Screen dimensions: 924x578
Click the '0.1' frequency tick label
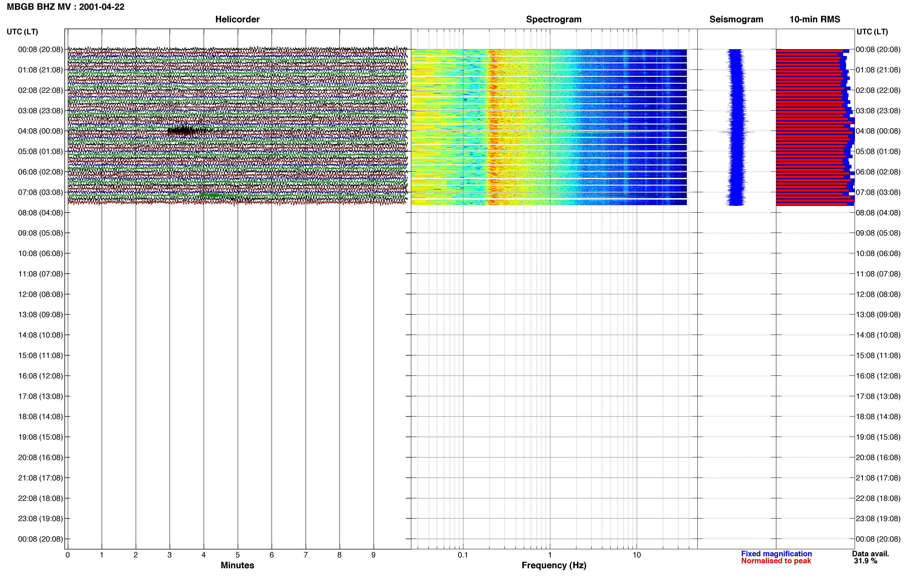click(x=463, y=555)
